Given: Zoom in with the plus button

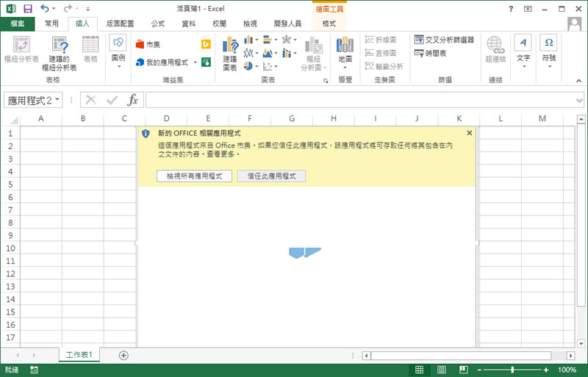Looking at the screenshot, I should click(546, 370).
